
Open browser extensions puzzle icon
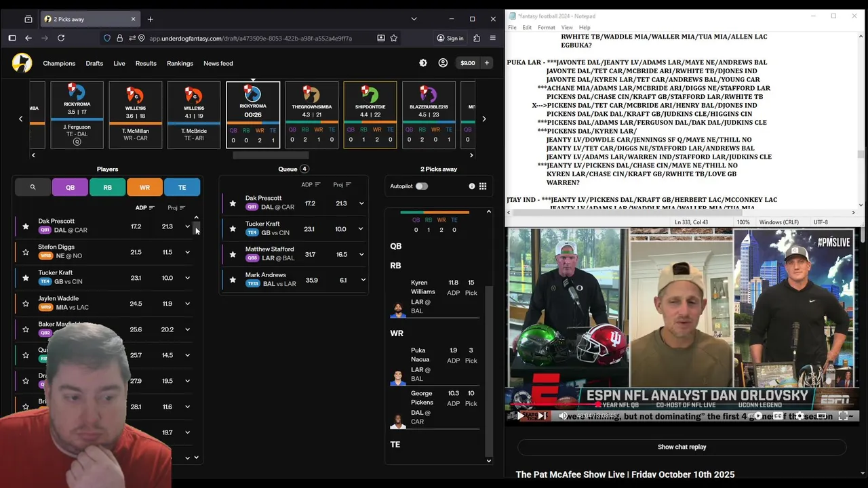pos(477,39)
